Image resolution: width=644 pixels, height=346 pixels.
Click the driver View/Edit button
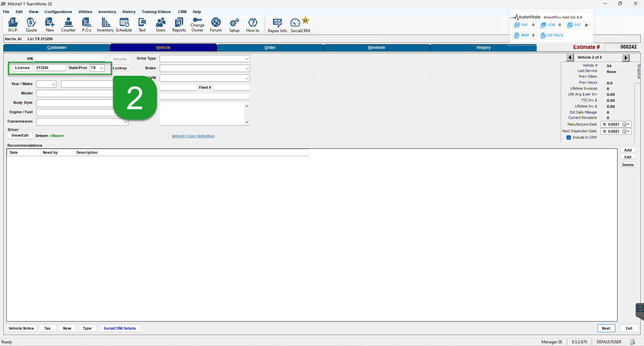coord(20,135)
